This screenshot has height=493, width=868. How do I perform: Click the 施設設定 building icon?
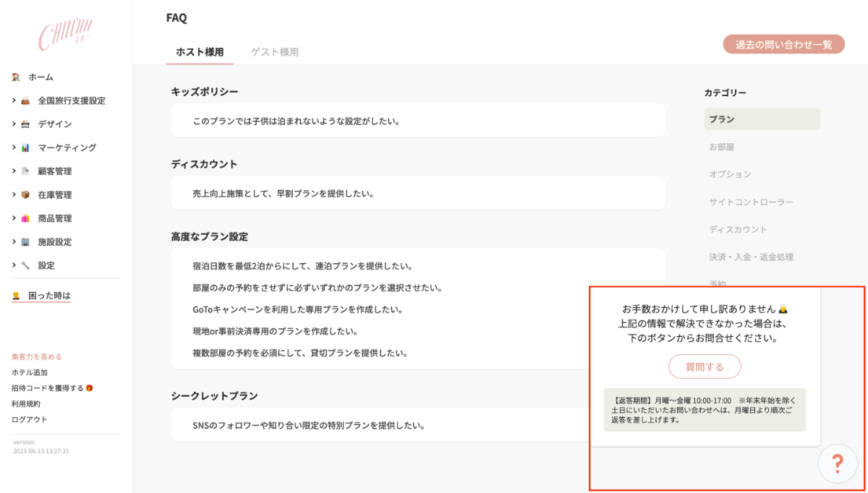click(25, 242)
